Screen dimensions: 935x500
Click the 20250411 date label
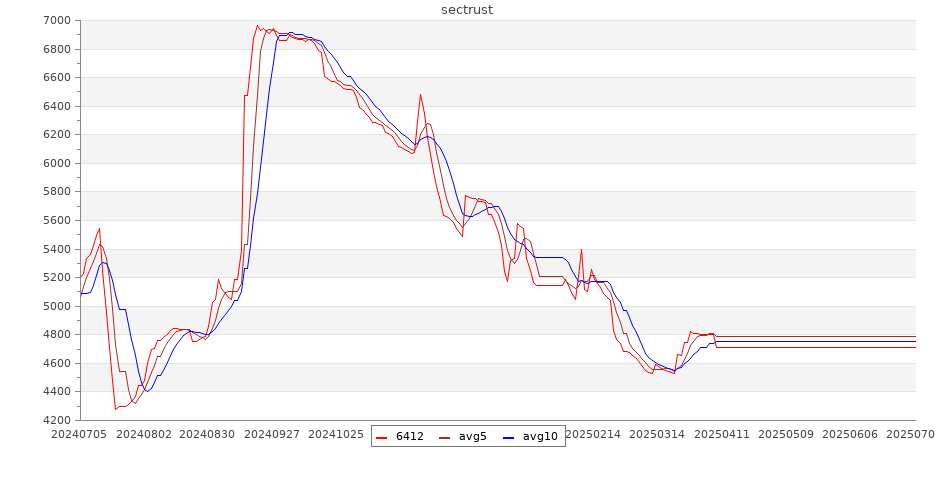click(721, 434)
